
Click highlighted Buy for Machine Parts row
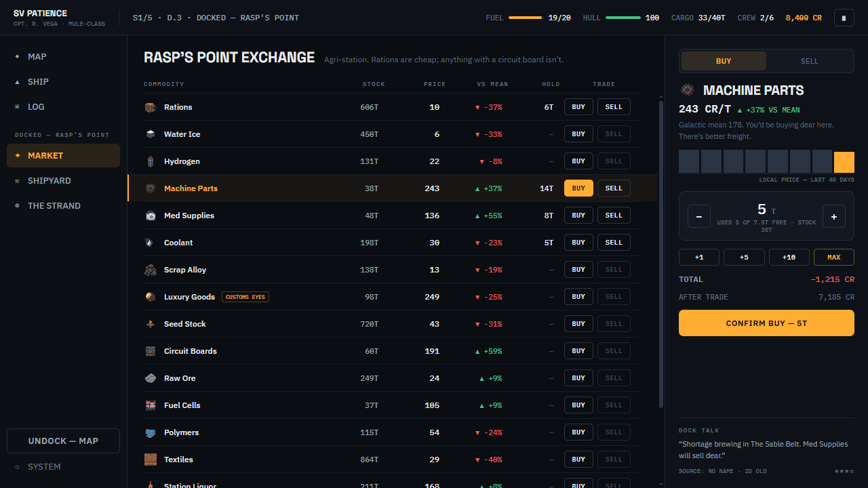[x=578, y=188]
